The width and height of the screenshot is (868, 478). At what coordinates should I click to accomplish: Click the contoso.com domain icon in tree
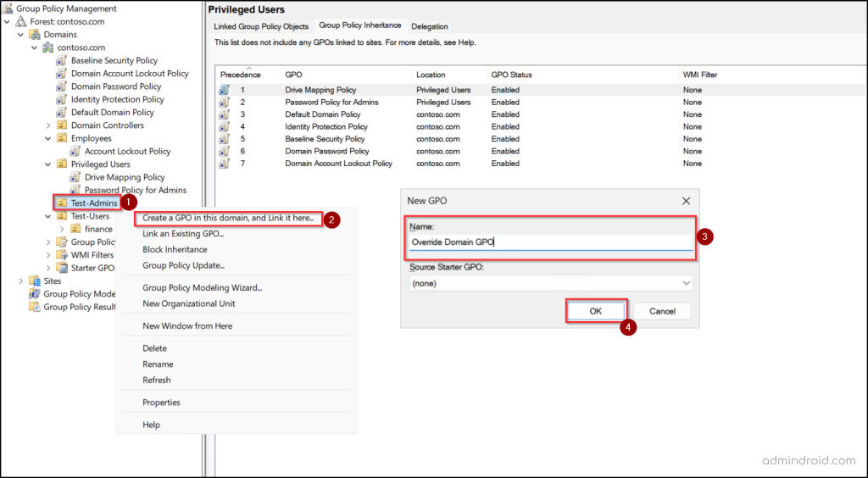[48, 47]
